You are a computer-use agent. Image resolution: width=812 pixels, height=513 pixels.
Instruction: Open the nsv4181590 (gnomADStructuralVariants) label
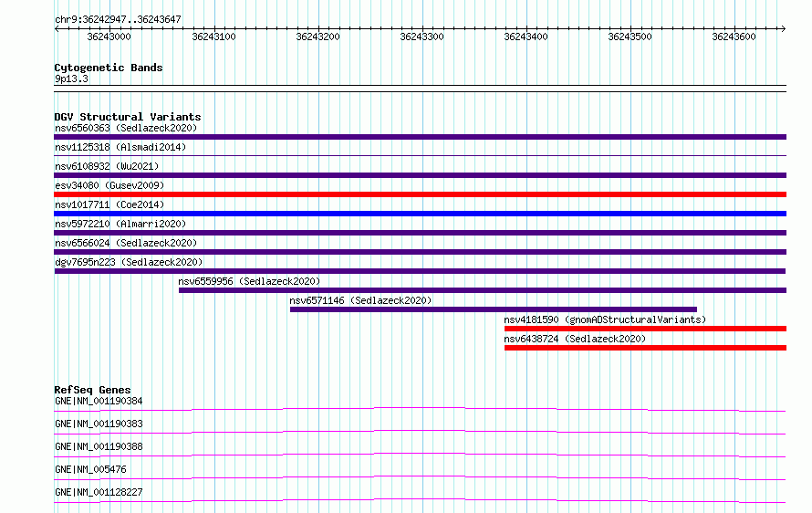[x=605, y=319]
